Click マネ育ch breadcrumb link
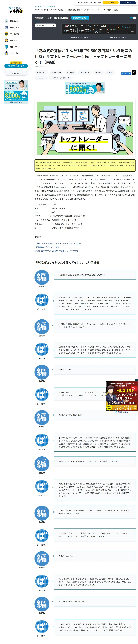 (x=38, y=7)
